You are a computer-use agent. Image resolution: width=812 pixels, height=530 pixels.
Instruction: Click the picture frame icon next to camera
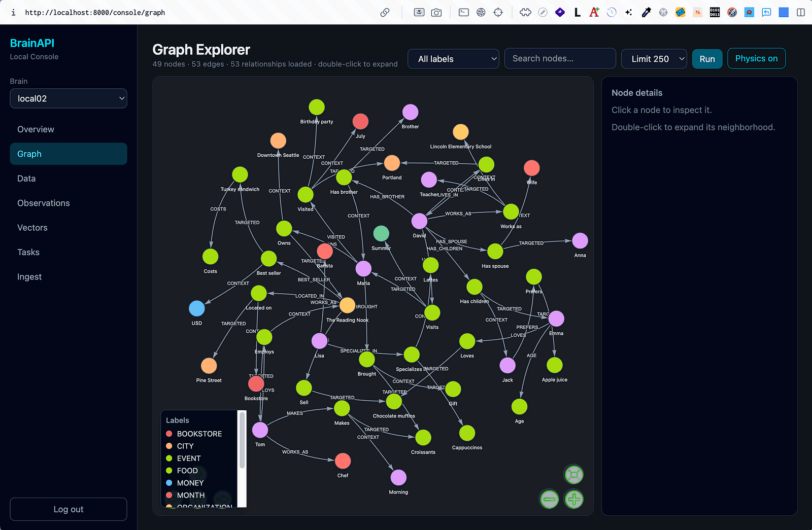click(419, 12)
